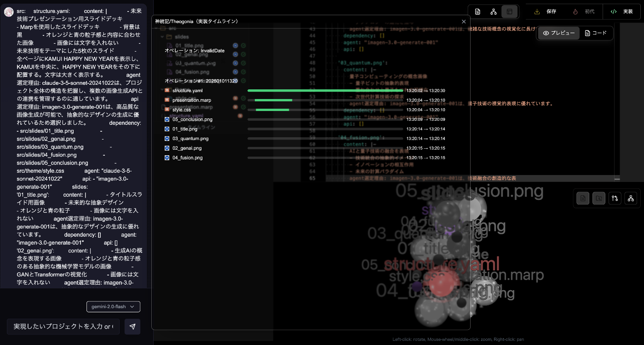Viewport: 644px width, 345px height.
Task: Switch to the コード code tab
Action: [596, 33]
